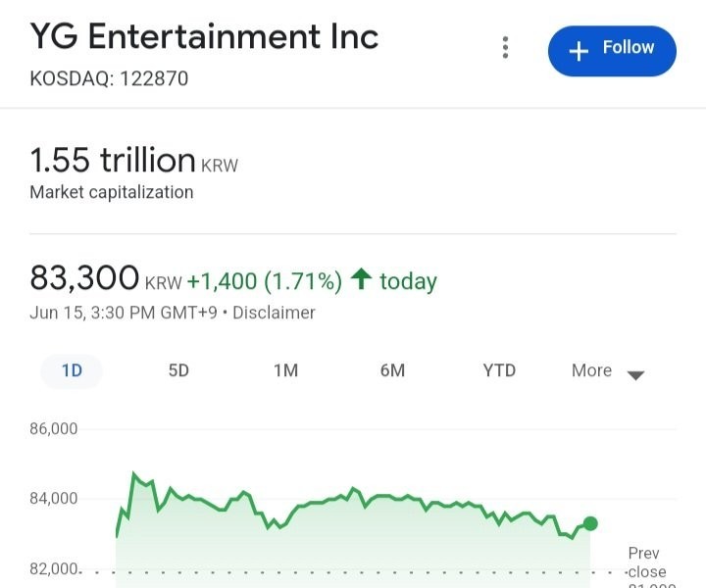Click the 84,000 y-axis label
Image resolution: width=706 pixels, height=588 pixels.
(x=54, y=499)
